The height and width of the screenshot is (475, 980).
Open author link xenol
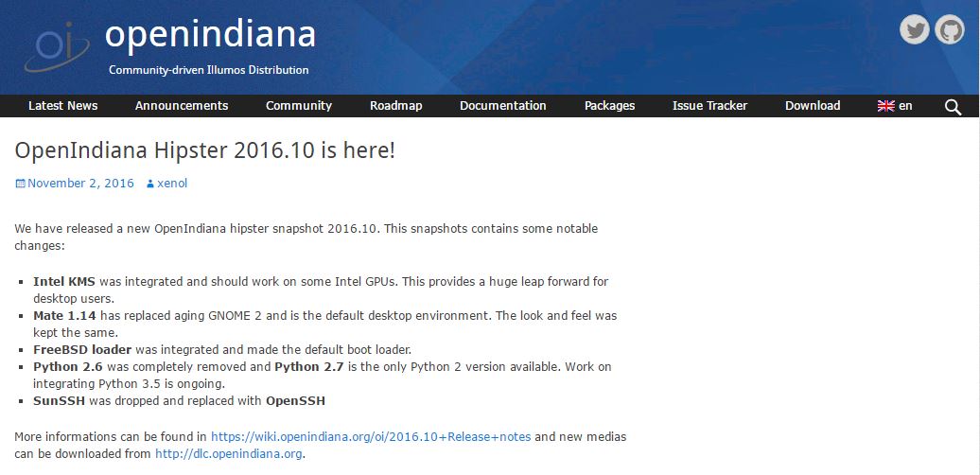click(x=172, y=184)
